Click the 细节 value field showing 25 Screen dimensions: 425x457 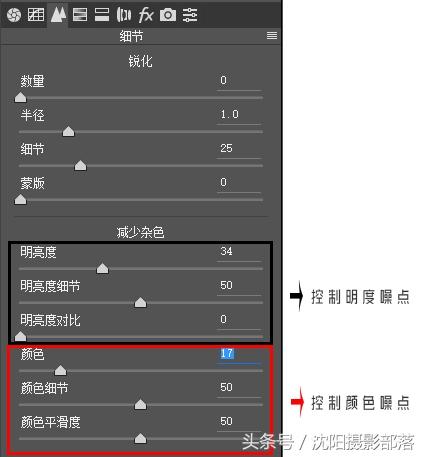238,149
